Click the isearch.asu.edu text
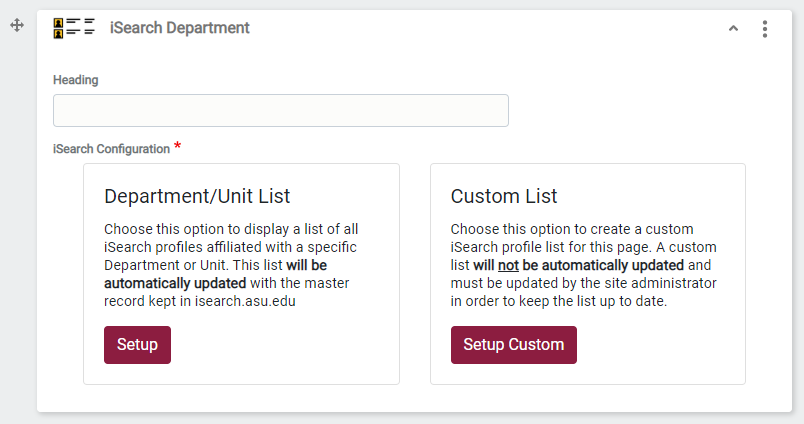Screen dimensions: 804x424 245,301
